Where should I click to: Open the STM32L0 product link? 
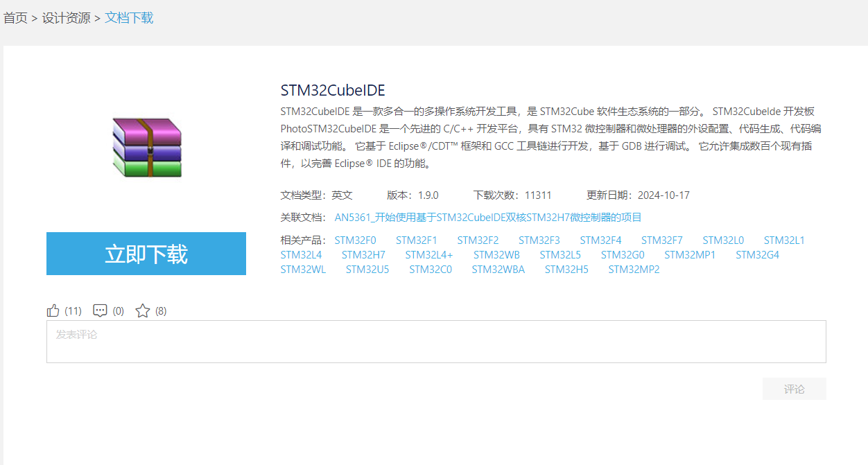723,240
